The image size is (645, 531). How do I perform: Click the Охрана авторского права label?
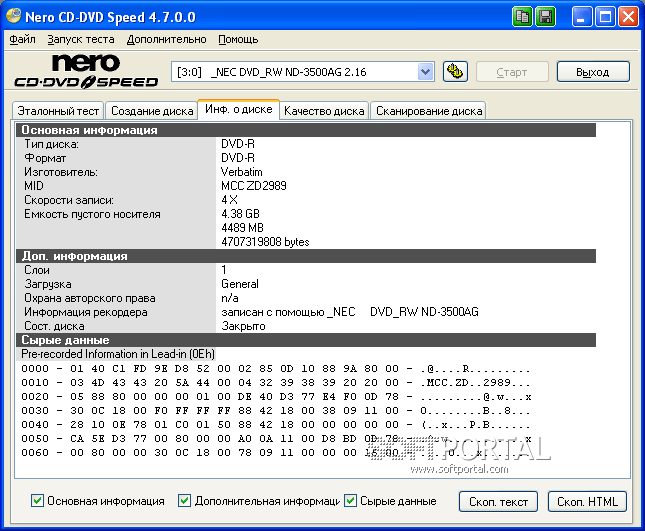(x=90, y=298)
